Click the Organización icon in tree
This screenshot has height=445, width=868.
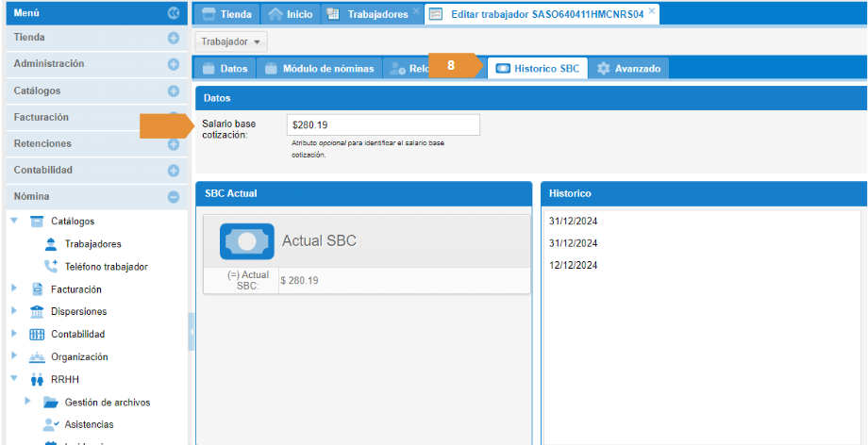click(x=38, y=357)
